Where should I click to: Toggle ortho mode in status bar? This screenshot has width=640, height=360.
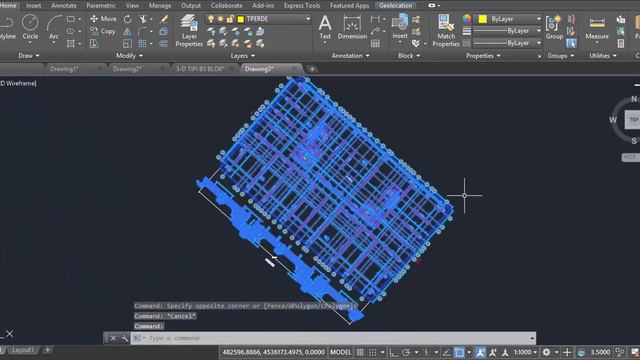pyautogui.click(x=393, y=352)
